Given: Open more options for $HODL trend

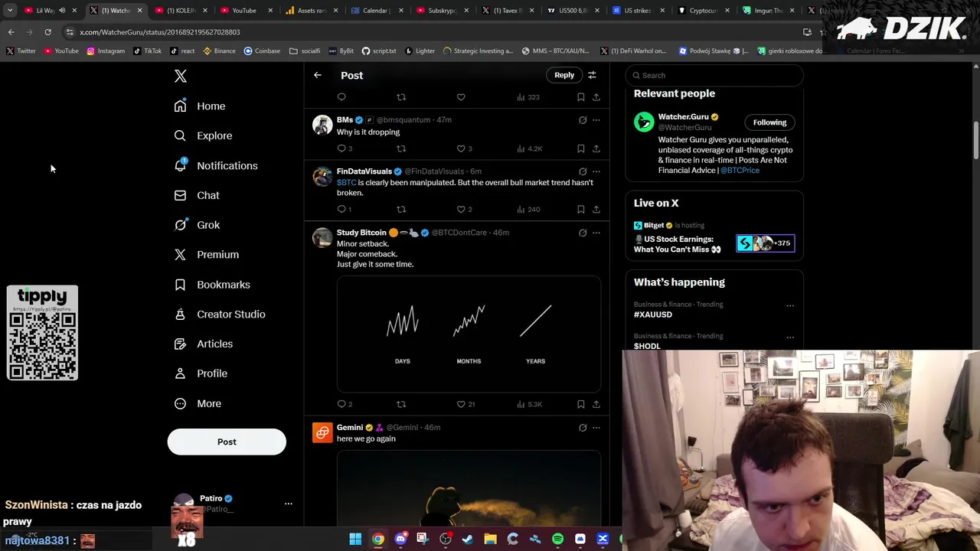Looking at the screenshot, I should (790, 337).
